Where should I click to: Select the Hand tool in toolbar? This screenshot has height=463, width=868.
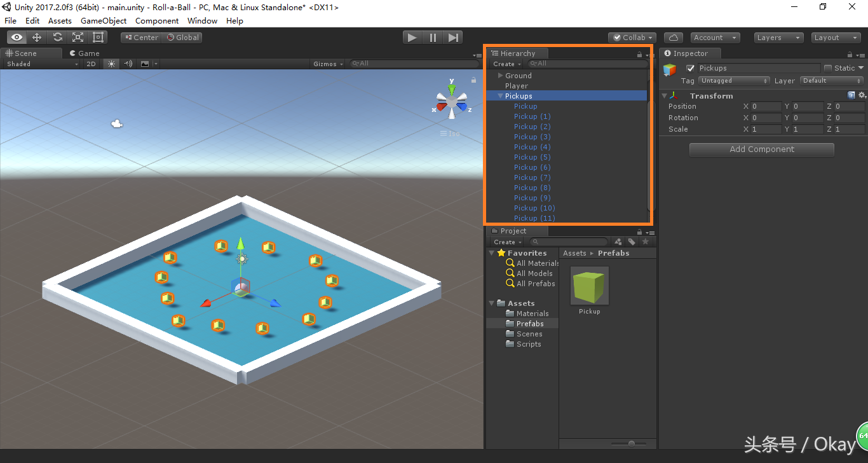click(17, 38)
